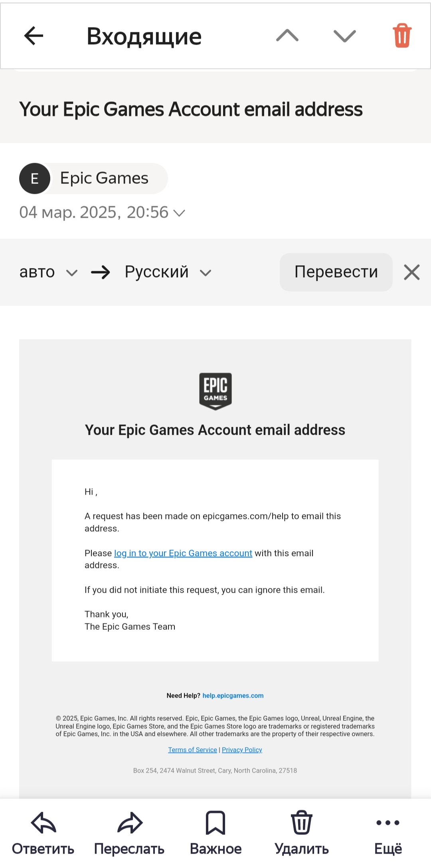The image size is (431, 868).
Task: Open source language авто dropdown
Action: click(48, 272)
